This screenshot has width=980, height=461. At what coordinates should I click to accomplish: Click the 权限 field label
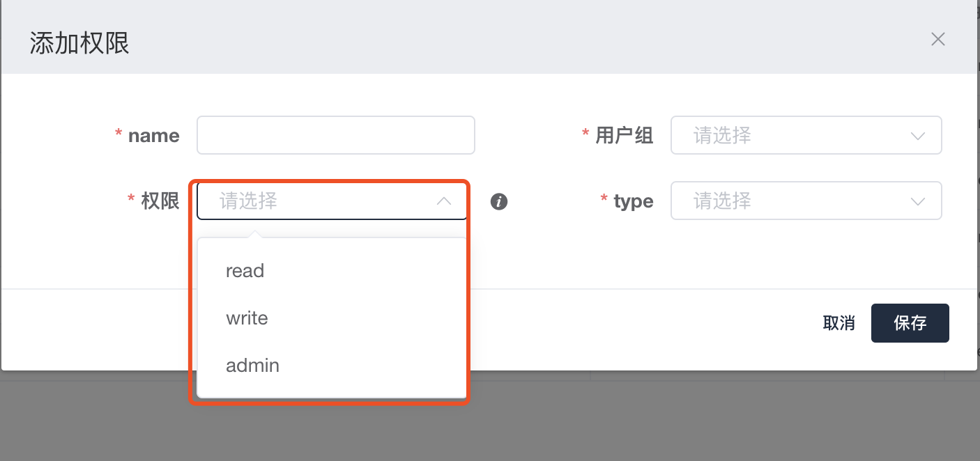160,202
